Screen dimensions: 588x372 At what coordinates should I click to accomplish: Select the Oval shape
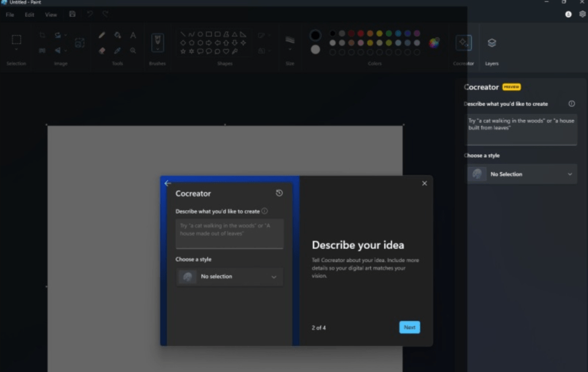[x=200, y=34]
